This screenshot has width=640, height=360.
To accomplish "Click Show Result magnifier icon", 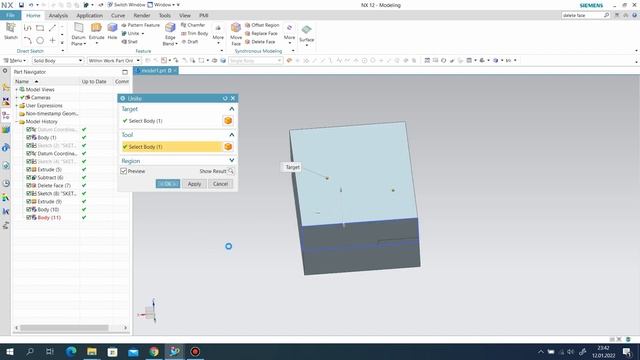I will 231,171.
